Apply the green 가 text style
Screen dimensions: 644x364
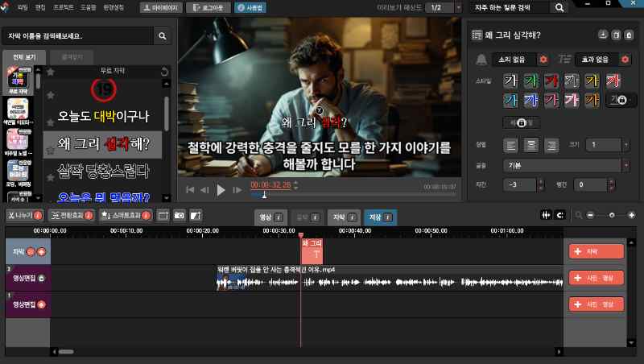[531, 81]
